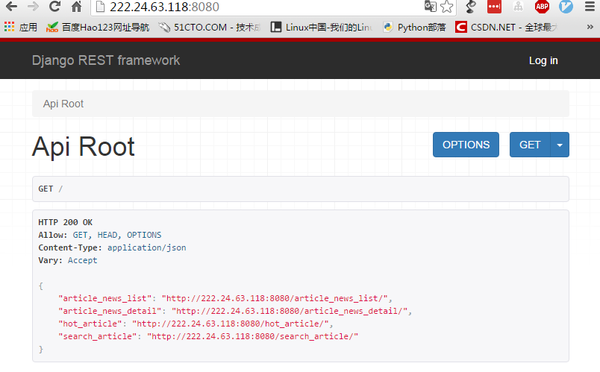This screenshot has width=600, height=372.
Task: Click Log in in the navbar
Action: click(543, 60)
